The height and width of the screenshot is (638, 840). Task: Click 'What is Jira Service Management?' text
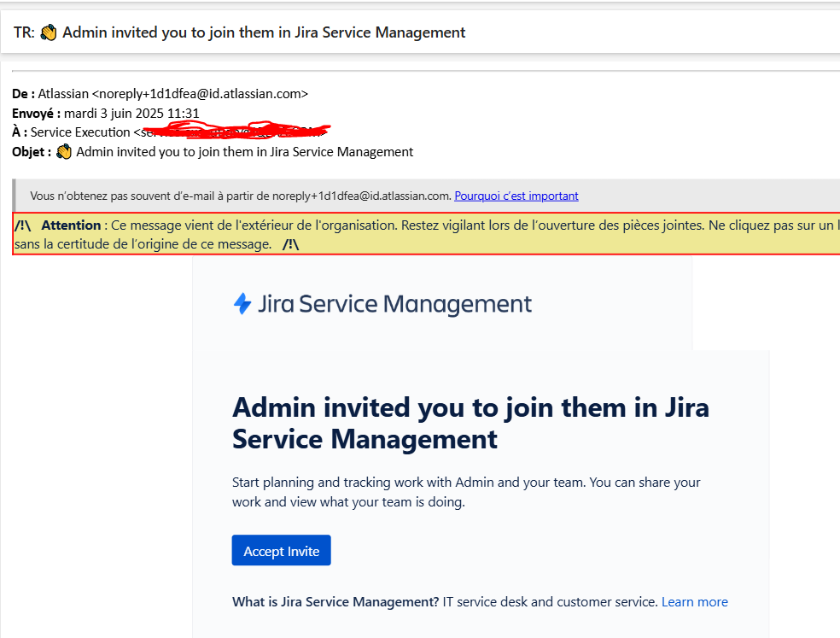pyautogui.click(x=335, y=602)
